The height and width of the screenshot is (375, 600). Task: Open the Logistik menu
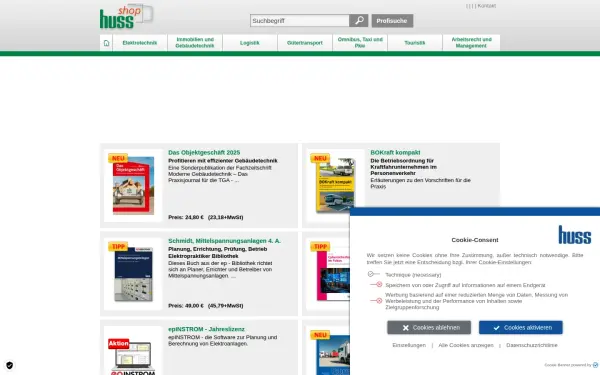click(x=250, y=43)
